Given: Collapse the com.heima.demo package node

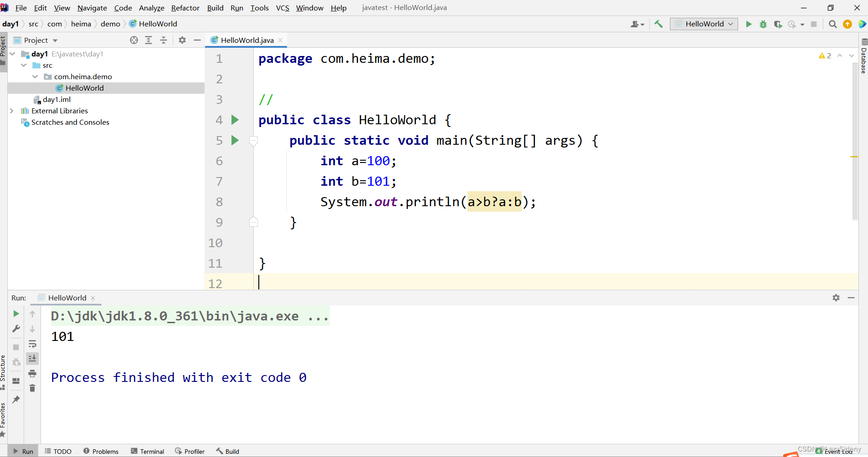Looking at the screenshot, I should point(36,76).
